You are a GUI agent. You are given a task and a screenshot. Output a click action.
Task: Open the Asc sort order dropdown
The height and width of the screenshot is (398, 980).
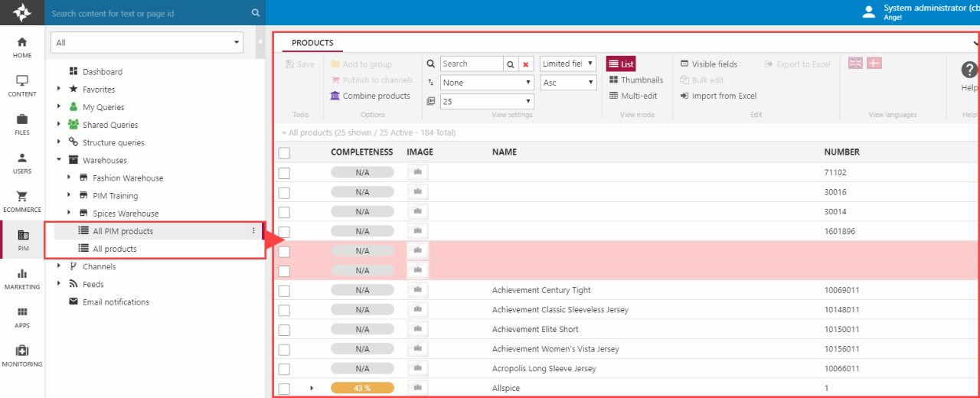click(568, 83)
